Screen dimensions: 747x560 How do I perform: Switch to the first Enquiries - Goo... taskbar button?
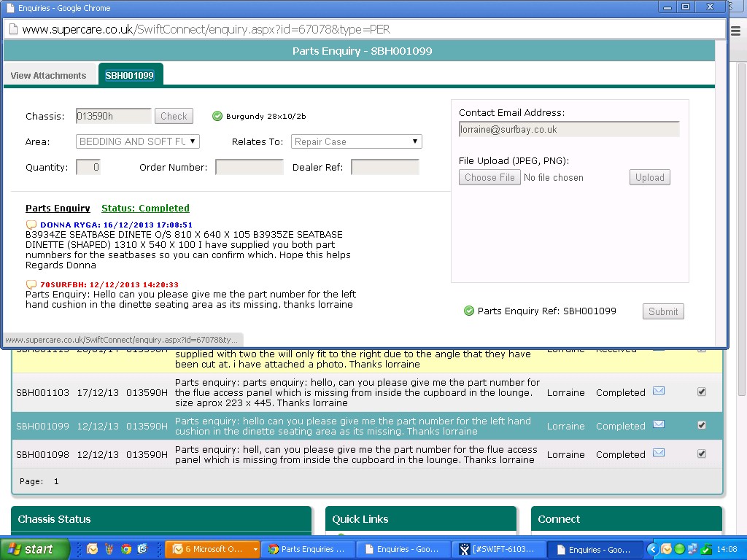403,549
